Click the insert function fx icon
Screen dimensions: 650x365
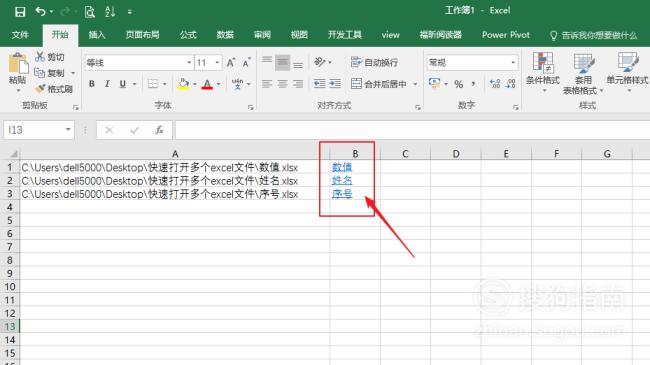click(x=159, y=130)
